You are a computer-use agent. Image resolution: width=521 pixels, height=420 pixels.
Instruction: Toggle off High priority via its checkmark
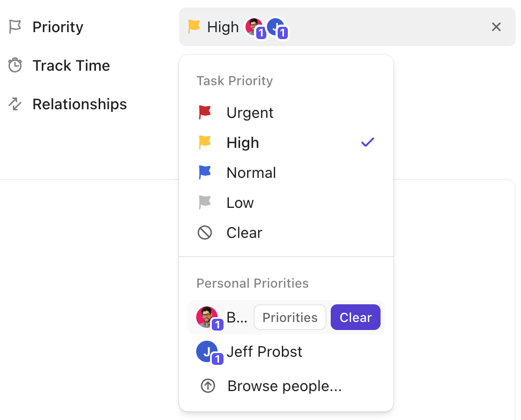(x=368, y=142)
